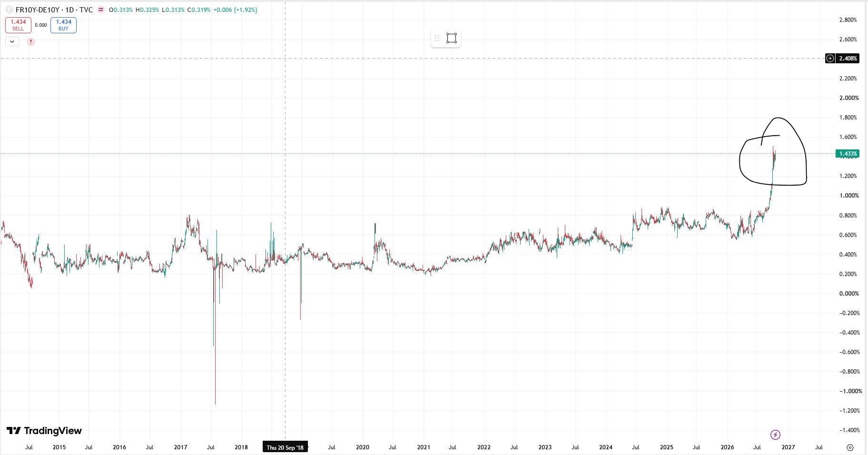Click the purple lightning go-to-realtime icon
Screen dimensions: 868x455
coord(775,435)
